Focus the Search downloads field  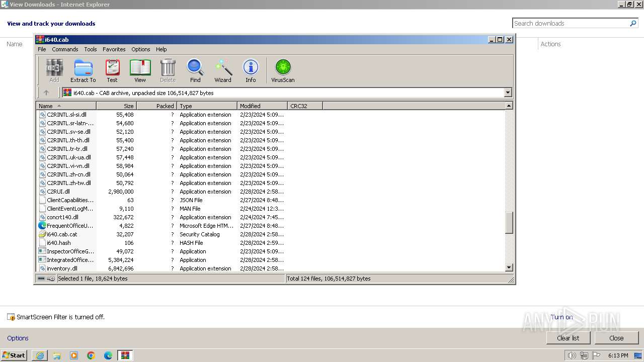[x=571, y=23]
